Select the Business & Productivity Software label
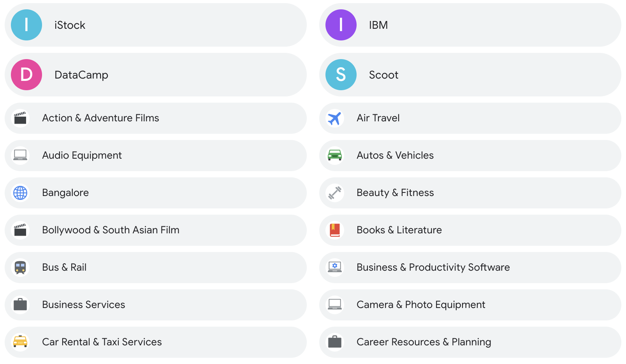Viewport: 626px width, 364px height. (x=433, y=268)
